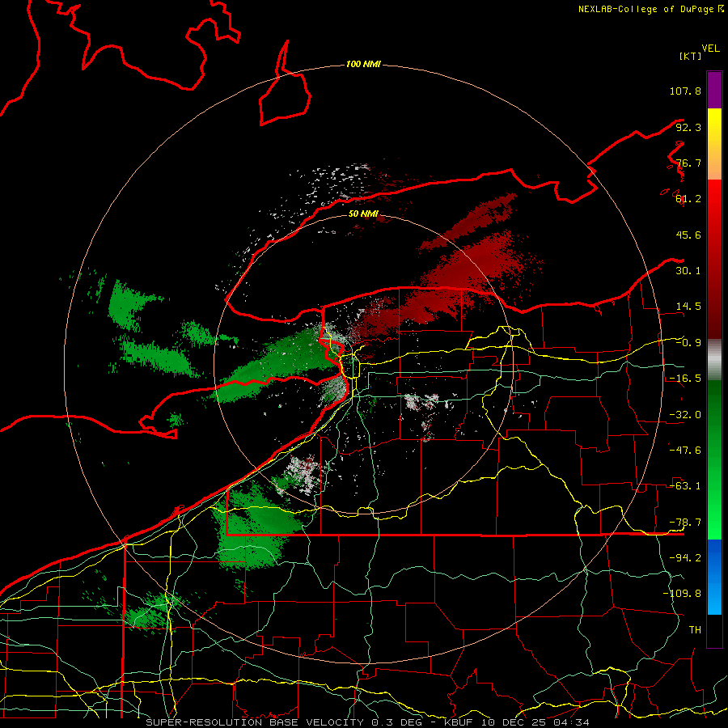
Task: Select the -0.9 velocity legend value
Action: (688, 343)
